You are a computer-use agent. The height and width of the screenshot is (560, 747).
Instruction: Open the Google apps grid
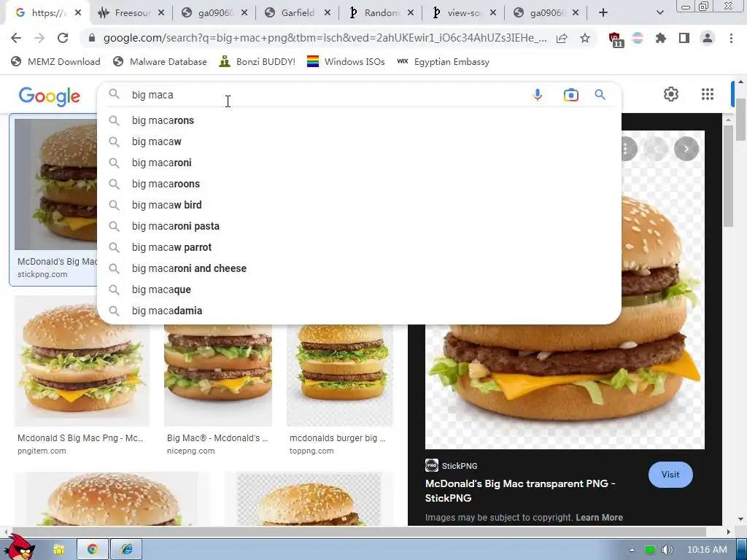[708, 94]
